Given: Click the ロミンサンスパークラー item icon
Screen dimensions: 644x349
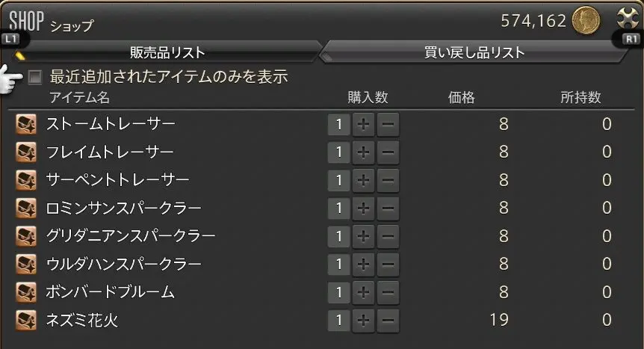Looking at the screenshot, I should point(26,208).
